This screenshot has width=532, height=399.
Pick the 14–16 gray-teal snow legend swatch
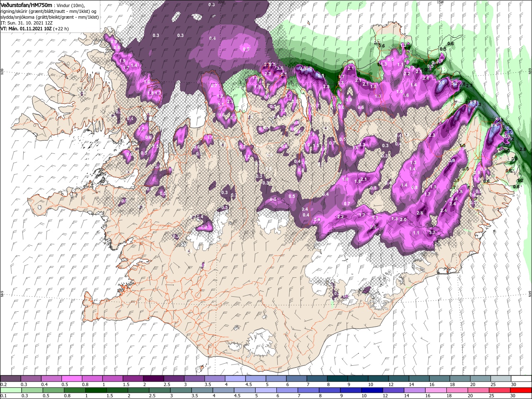(x=419, y=379)
